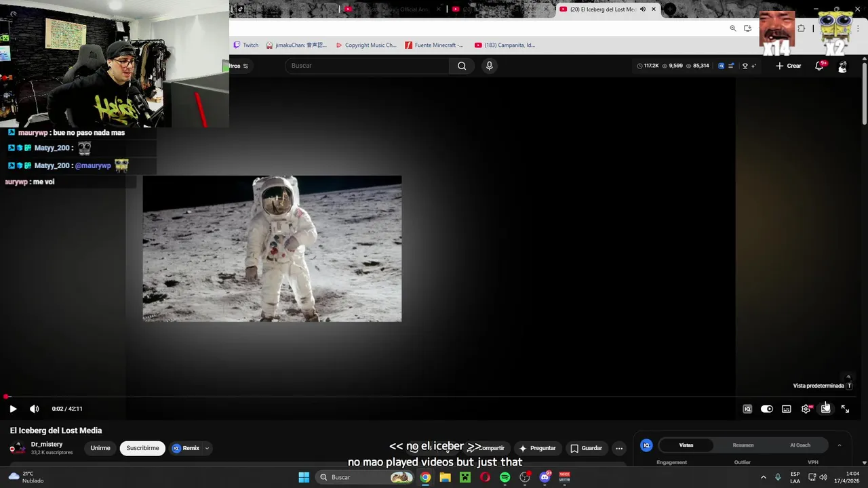Switch to default view in the player

826,409
